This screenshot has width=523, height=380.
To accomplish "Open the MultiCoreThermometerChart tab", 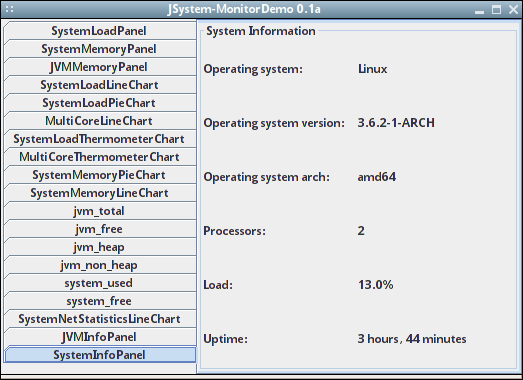I will point(100,157).
